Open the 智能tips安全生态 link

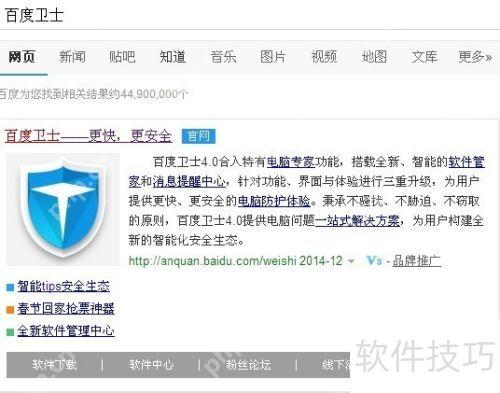(64, 287)
